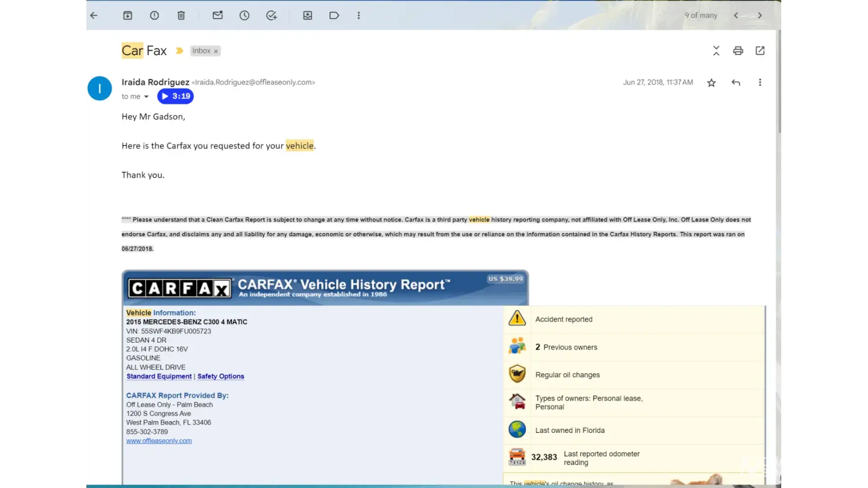Add email to Tasks
Viewport: 868px width, 488px height.
[x=271, y=16]
